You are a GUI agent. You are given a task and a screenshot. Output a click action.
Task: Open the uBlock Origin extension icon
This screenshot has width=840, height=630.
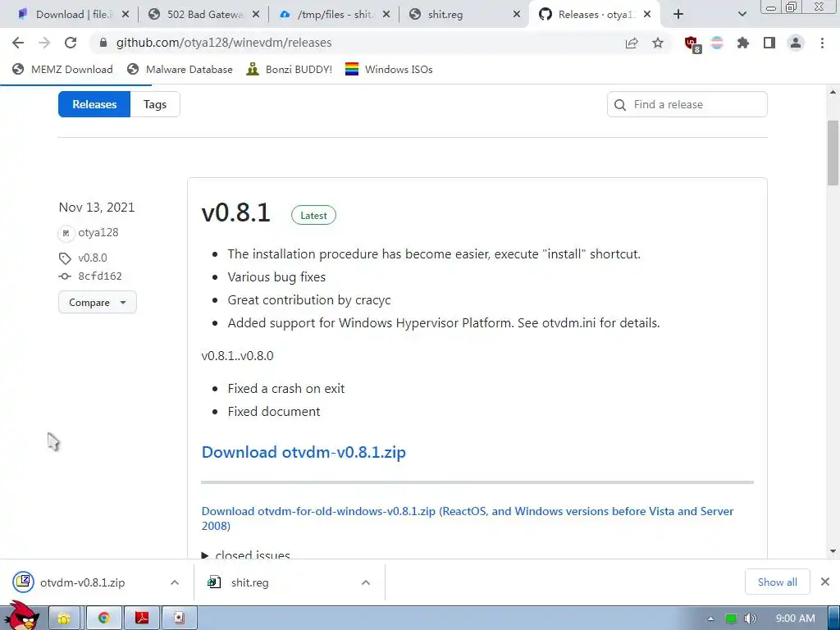click(692, 44)
